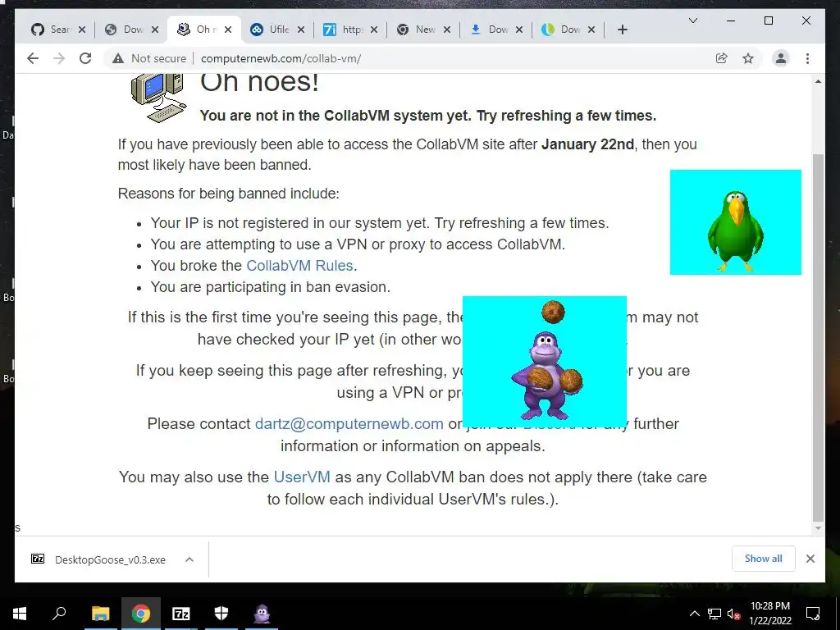
Task: Bookmark this page with the star
Action: pyautogui.click(x=748, y=58)
